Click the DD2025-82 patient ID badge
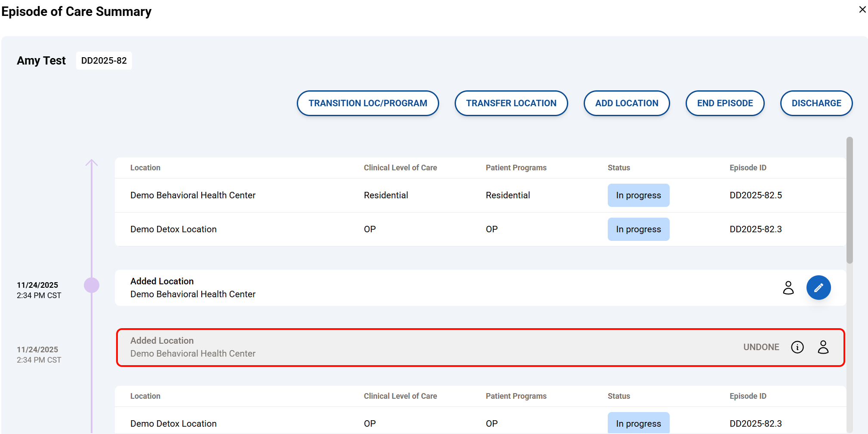The width and height of the screenshot is (868, 434). 104,61
